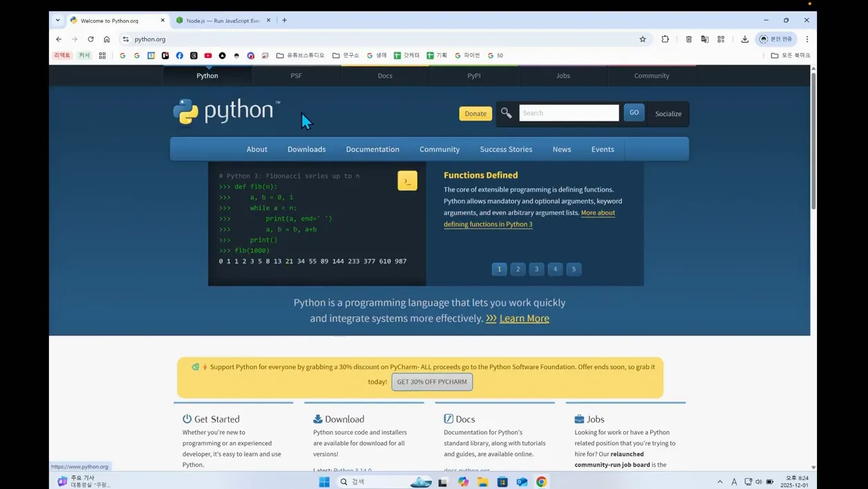Select the PSF top tab

(x=296, y=76)
